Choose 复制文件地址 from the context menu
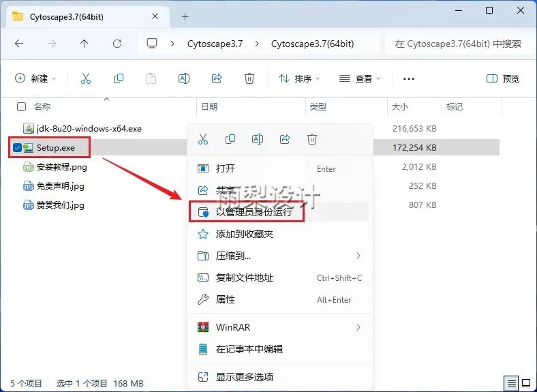Image resolution: width=537 pixels, height=392 pixels. pyautogui.click(x=280, y=277)
